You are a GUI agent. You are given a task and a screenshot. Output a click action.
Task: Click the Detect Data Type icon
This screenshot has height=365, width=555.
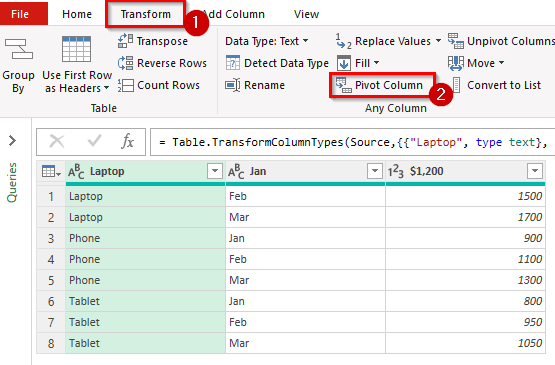click(x=233, y=63)
